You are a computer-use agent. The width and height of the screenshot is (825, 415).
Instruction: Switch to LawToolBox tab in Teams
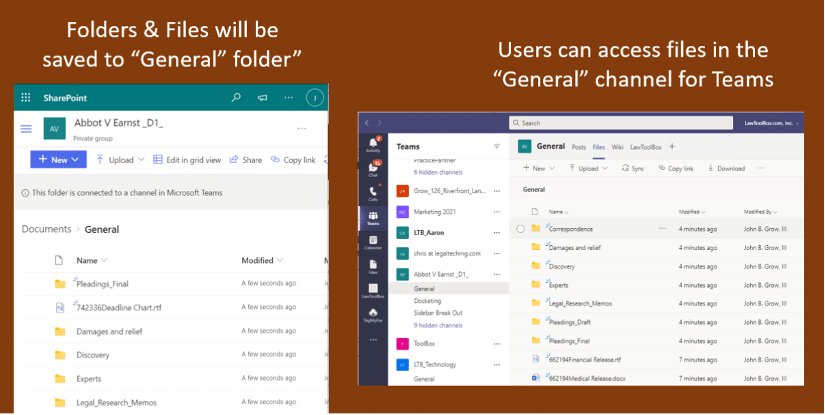click(x=646, y=147)
